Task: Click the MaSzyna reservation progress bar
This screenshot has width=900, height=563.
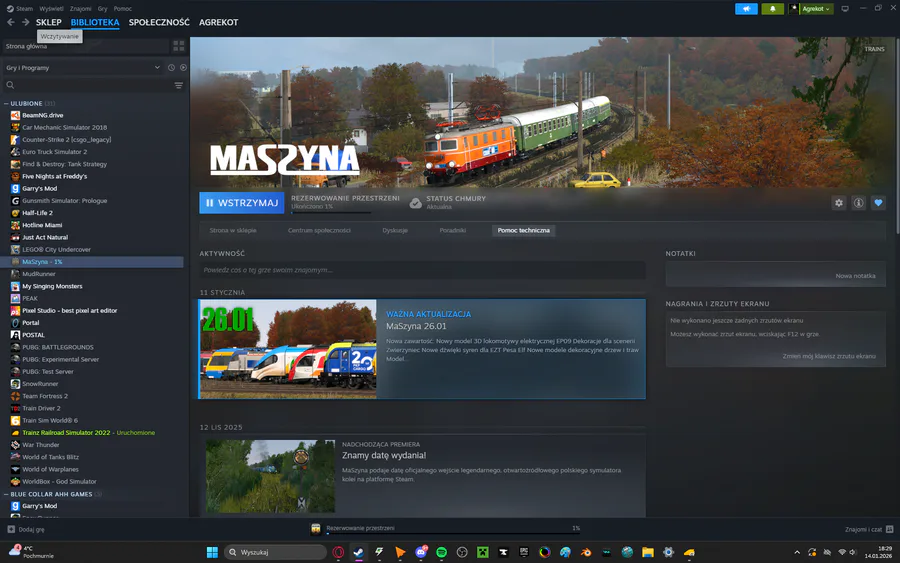Action: tap(331, 212)
